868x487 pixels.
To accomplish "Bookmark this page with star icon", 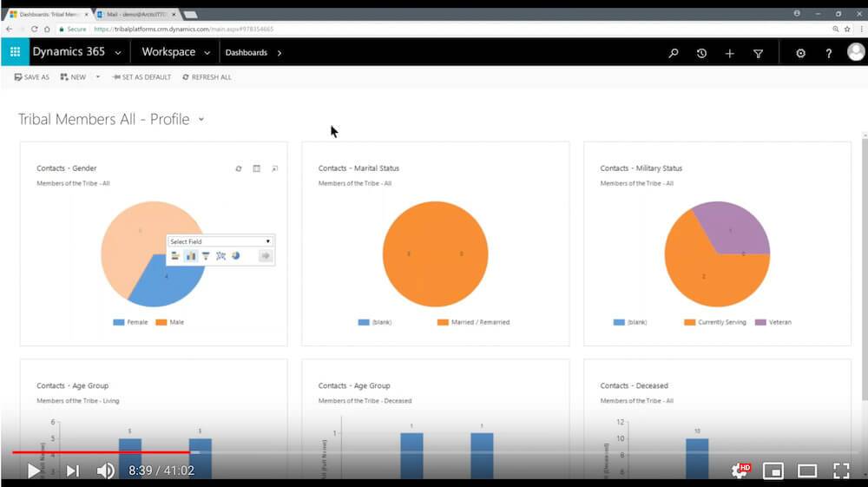I will pyautogui.click(x=847, y=29).
